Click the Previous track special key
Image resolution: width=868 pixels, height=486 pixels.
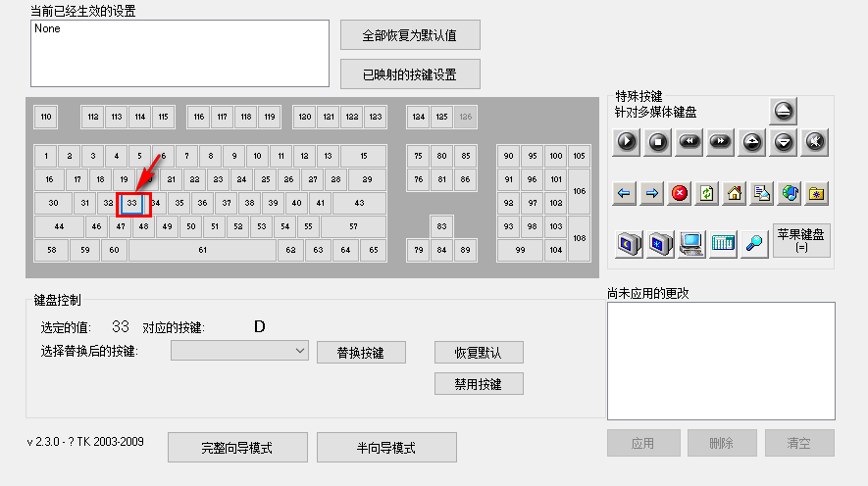pos(689,142)
